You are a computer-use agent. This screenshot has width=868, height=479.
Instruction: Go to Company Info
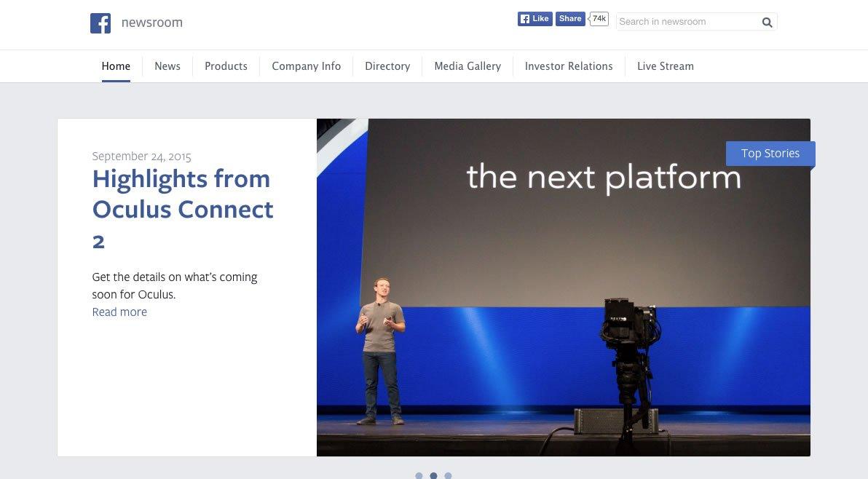coord(306,66)
